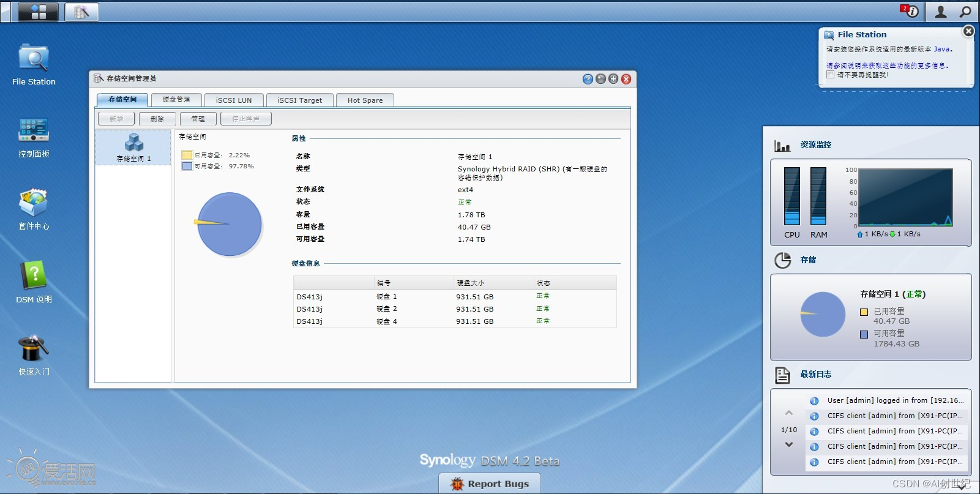Click Storage Manager help question icon
This screenshot has height=494, width=980.
pos(588,79)
